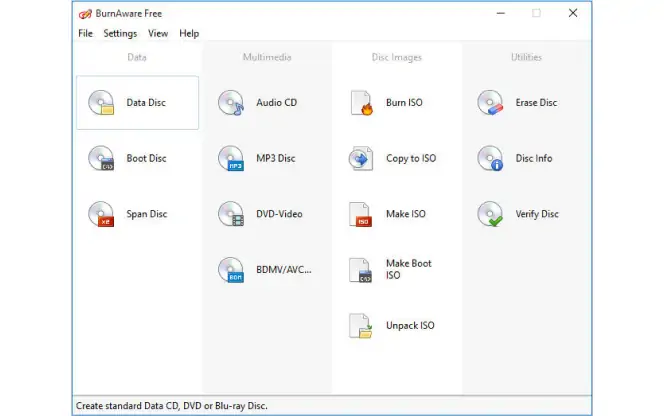The width and height of the screenshot is (664, 416).
Task: Click the "Disc Images" column header
Action: [397, 57]
